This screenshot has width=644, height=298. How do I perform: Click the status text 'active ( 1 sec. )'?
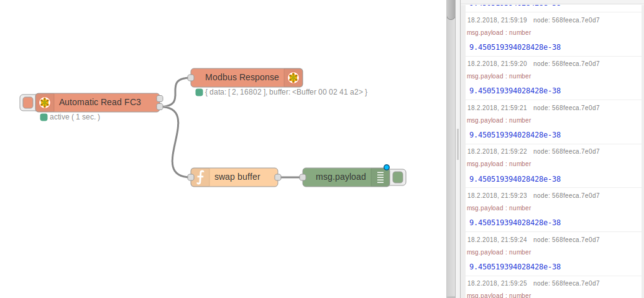(75, 117)
